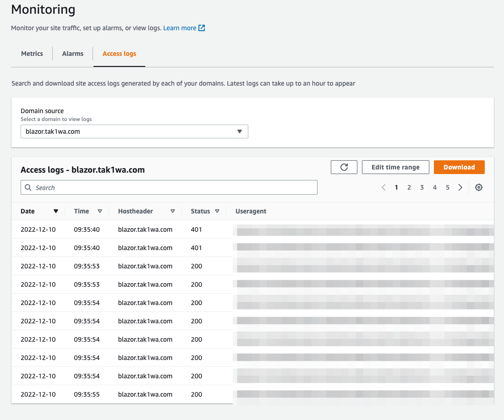This screenshot has height=420, width=504.
Task: Open the Time column sorting control
Action: coord(100,211)
